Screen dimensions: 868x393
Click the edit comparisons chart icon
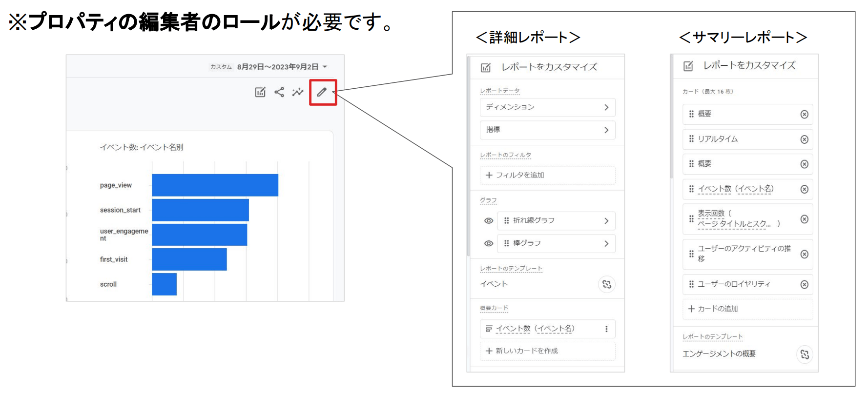pos(260,92)
